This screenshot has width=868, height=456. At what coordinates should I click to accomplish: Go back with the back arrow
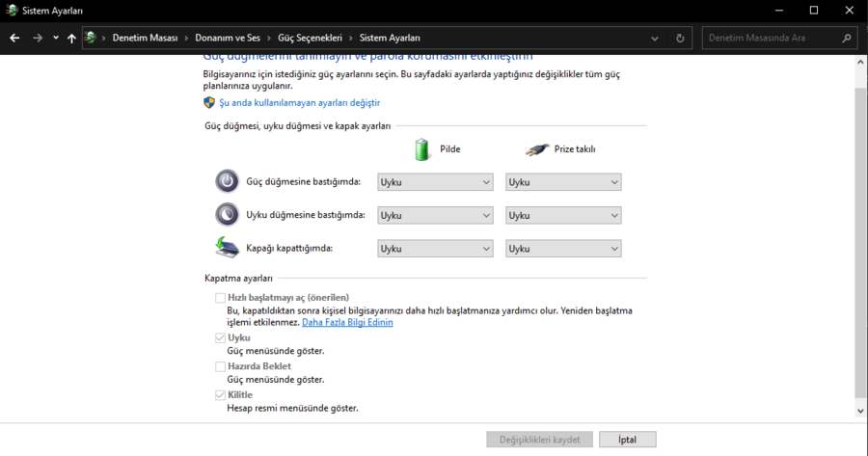pyautogui.click(x=14, y=39)
